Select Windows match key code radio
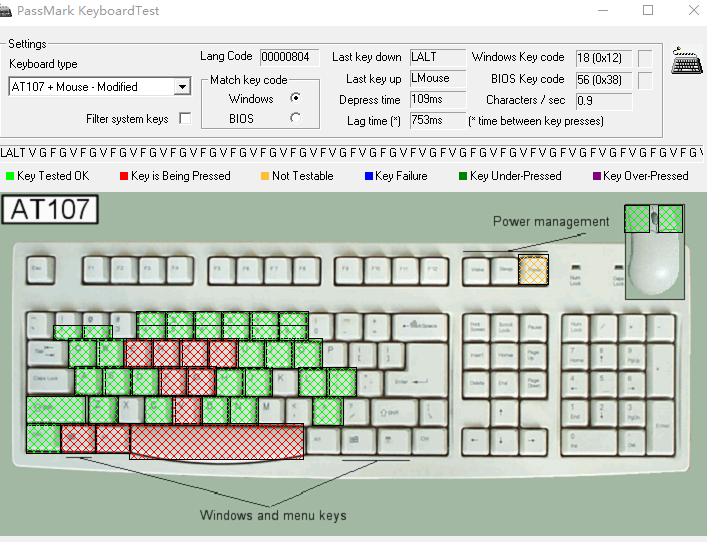The image size is (707, 542). [295, 97]
